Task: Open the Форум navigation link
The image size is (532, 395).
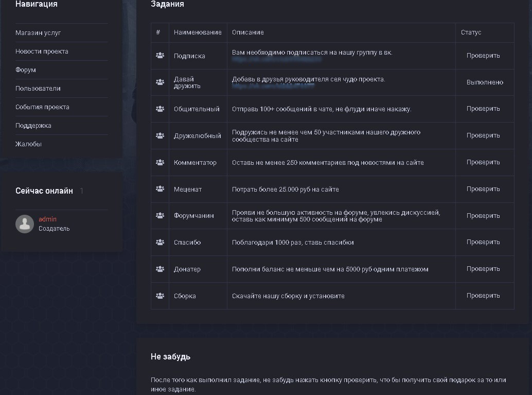Action: pos(26,70)
